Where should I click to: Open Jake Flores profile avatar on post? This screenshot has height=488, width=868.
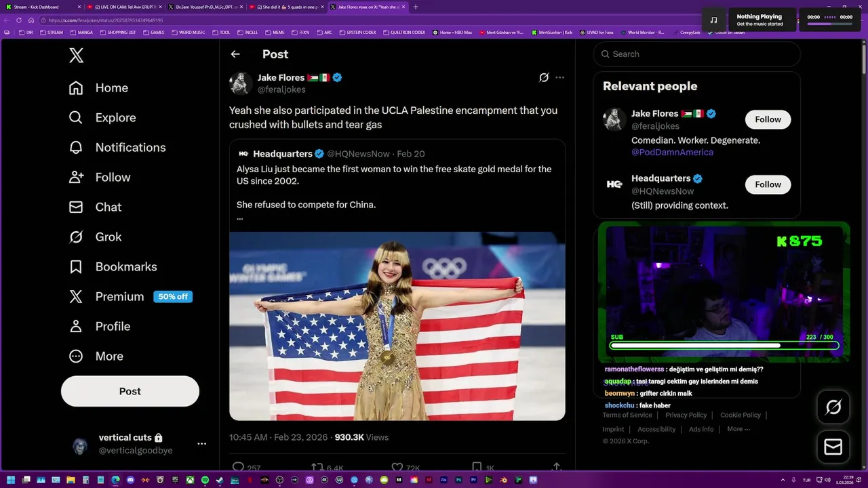pos(241,83)
